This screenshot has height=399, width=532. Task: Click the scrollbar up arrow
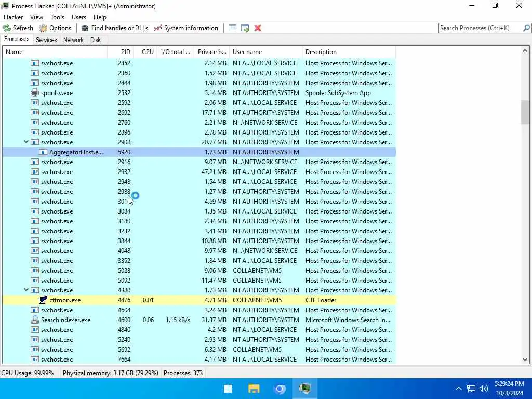tap(525, 51)
